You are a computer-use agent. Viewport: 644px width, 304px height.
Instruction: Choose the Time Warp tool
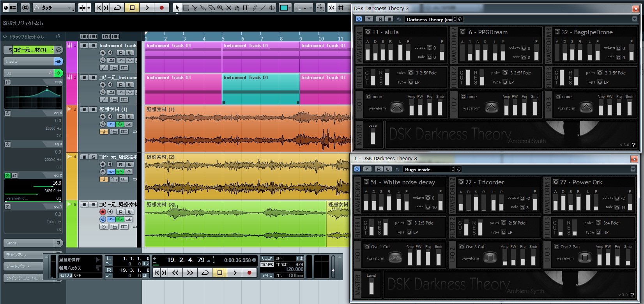click(246, 7)
